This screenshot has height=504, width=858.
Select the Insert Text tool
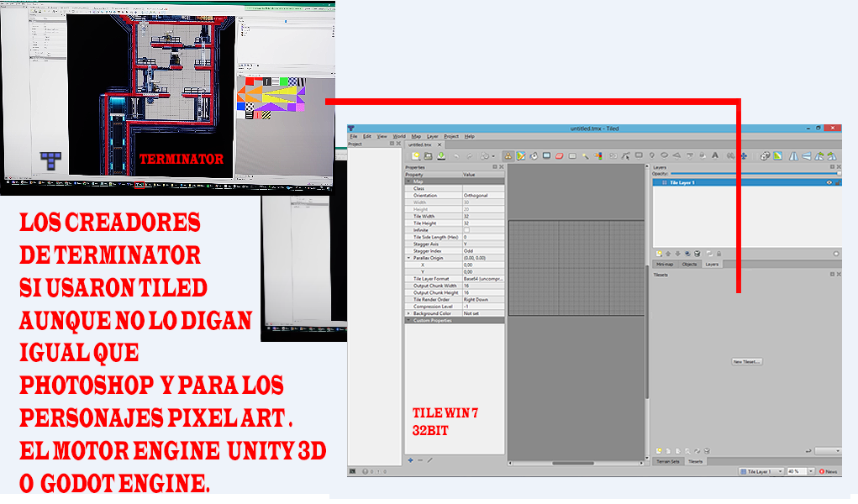(x=715, y=155)
